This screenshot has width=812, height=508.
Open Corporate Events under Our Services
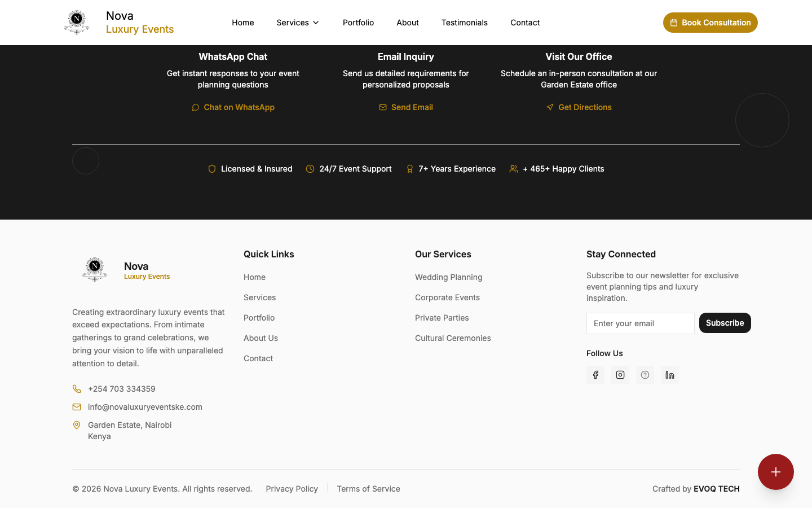pyautogui.click(x=448, y=297)
